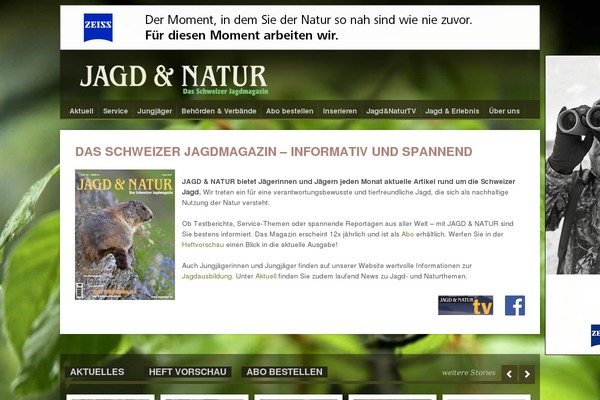This screenshot has height=400, width=600.
Task: Select Inserieren menu item
Action: pyautogui.click(x=340, y=111)
